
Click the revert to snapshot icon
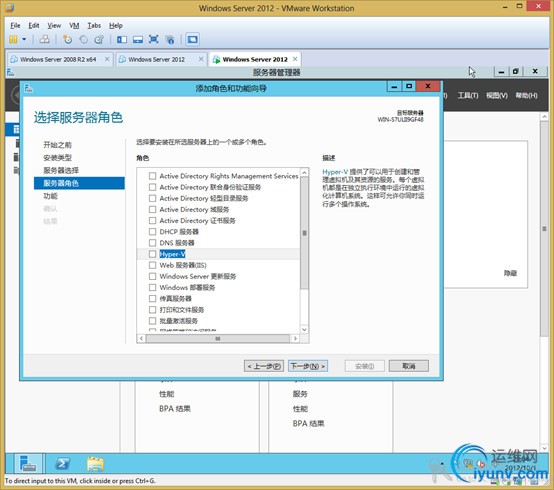83,39
